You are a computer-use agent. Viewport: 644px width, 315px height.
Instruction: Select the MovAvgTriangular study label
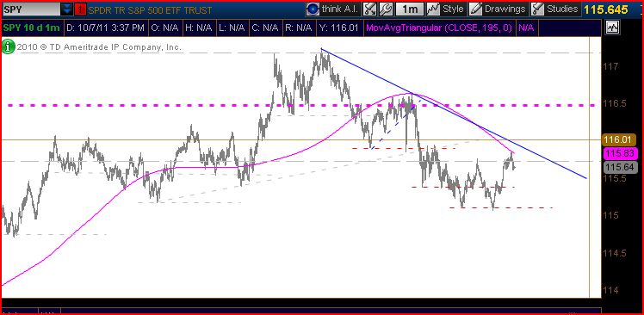click(440, 28)
